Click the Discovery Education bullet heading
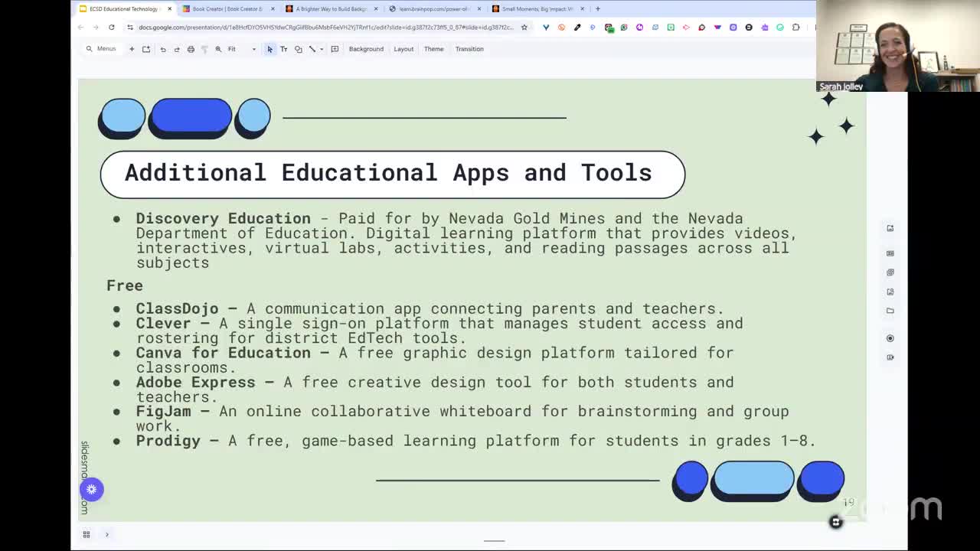Viewport: 980px width, 551px height. pyautogui.click(x=223, y=219)
